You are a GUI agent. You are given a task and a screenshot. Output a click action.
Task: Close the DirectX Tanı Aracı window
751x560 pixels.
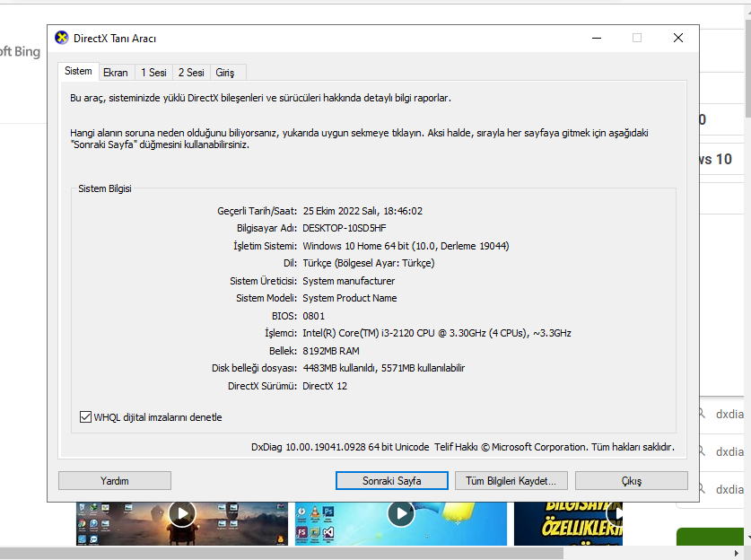[678, 38]
